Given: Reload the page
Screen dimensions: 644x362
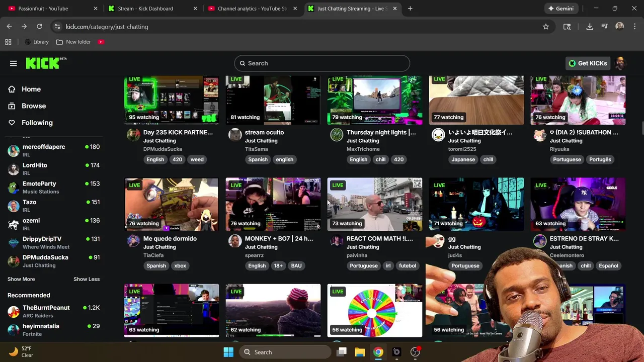Looking at the screenshot, I should (39, 27).
